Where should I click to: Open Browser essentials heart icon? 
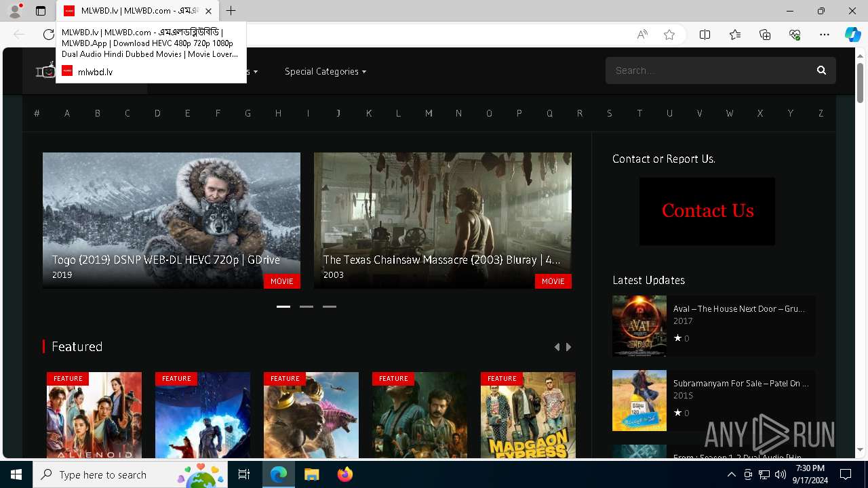pyautogui.click(x=795, y=35)
